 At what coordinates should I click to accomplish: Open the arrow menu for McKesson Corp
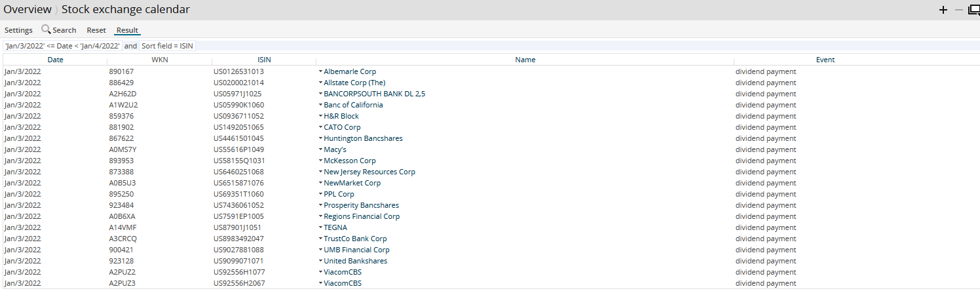[x=320, y=161]
